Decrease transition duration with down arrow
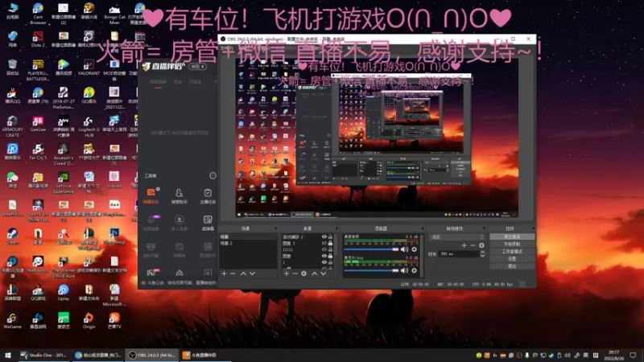644x362 pixels. click(x=482, y=256)
